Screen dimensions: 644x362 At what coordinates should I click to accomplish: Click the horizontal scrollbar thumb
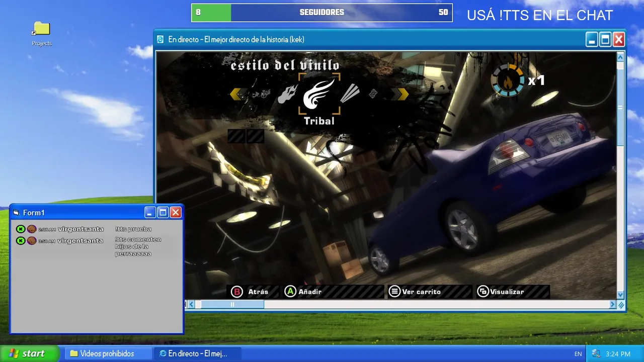click(x=232, y=304)
